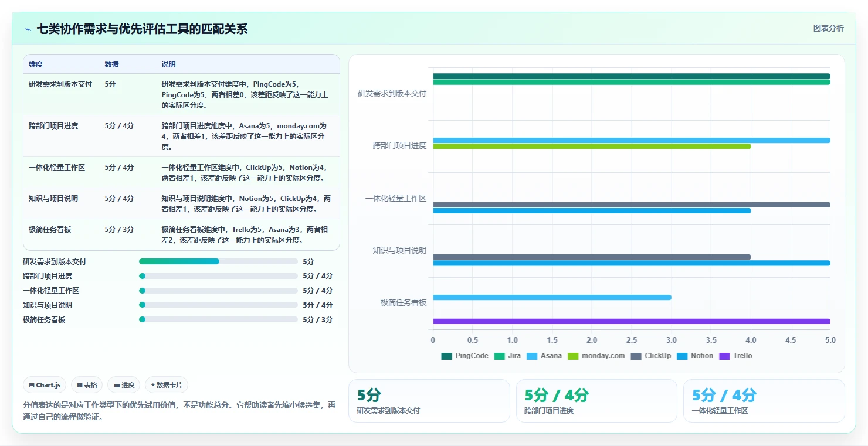Toggle monday.com legend entry
The image size is (868, 446).
(596, 356)
